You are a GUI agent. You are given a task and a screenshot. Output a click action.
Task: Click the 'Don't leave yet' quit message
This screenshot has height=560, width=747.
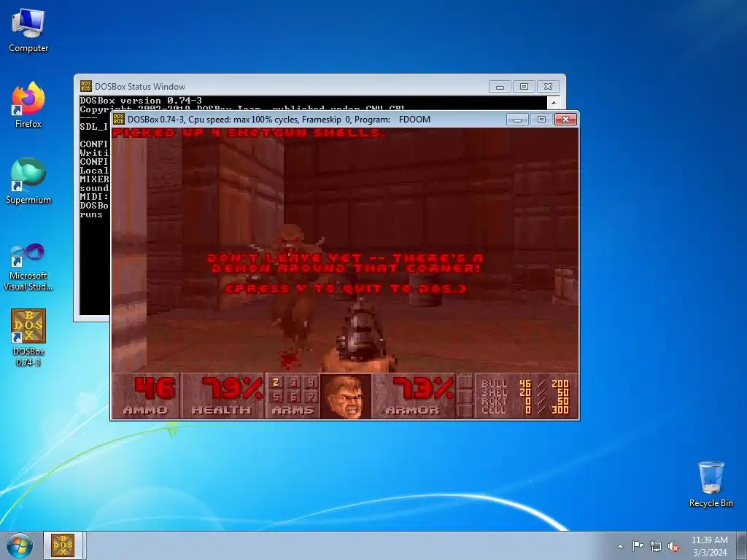[345, 263]
